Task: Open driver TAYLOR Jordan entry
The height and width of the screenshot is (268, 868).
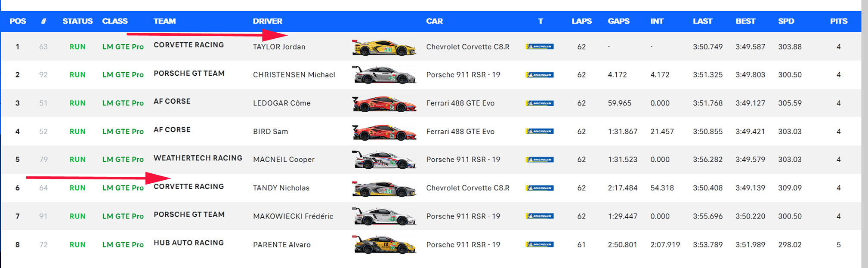Action: pos(279,47)
